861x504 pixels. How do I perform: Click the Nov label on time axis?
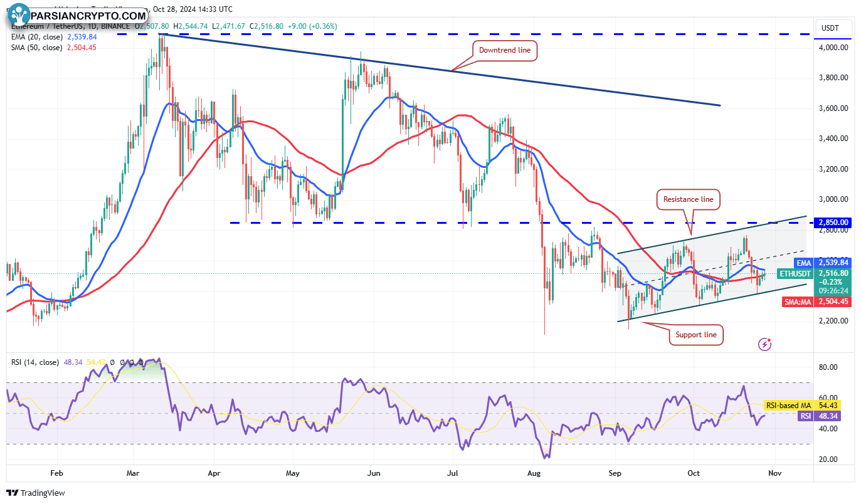coord(774,475)
